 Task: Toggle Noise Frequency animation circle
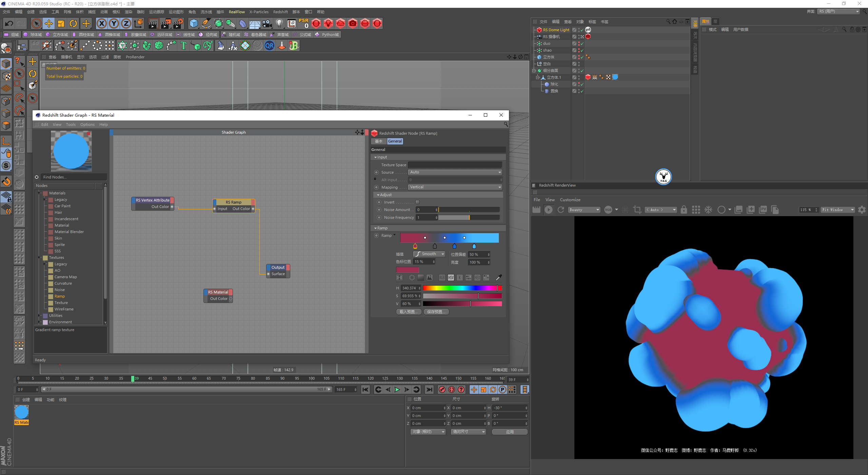379,217
